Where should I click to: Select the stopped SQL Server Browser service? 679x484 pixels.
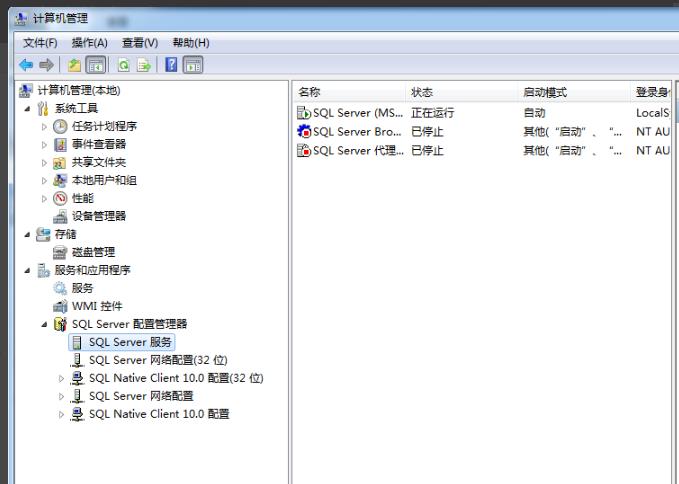click(355, 132)
